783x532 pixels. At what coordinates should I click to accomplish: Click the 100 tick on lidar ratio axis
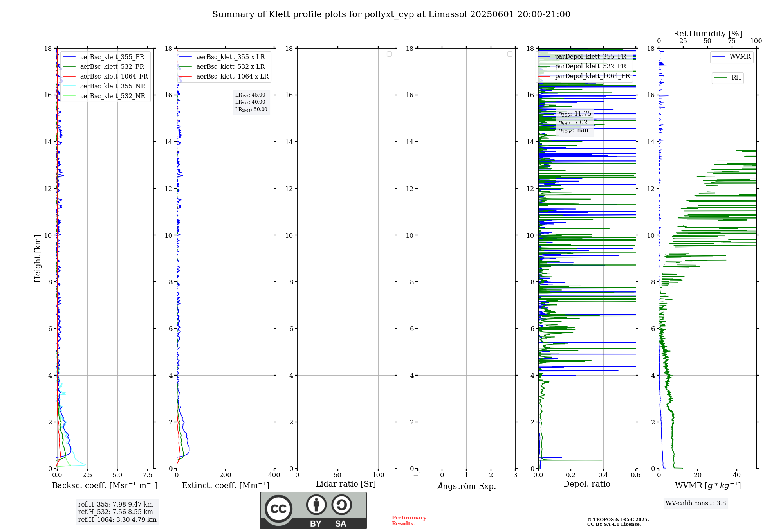tap(378, 475)
